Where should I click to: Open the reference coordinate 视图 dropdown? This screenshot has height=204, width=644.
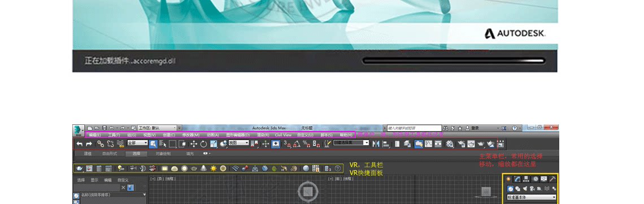[238, 143]
